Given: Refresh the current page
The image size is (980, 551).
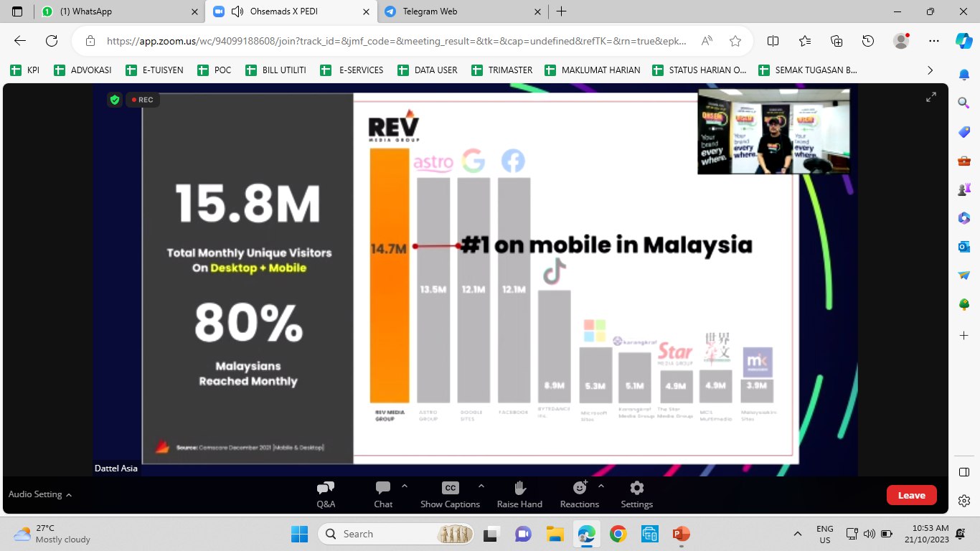Looking at the screenshot, I should click(x=52, y=41).
